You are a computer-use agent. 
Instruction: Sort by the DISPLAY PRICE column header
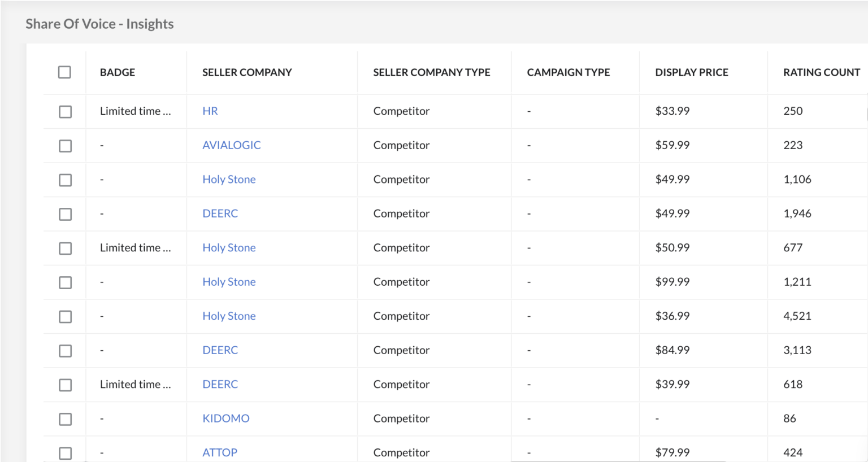pyautogui.click(x=692, y=72)
